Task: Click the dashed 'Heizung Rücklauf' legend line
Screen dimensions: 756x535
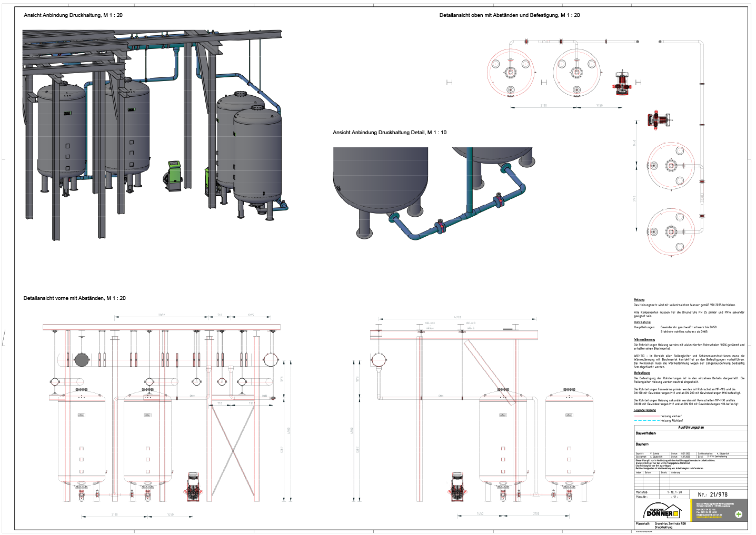Action: tap(646, 421)
